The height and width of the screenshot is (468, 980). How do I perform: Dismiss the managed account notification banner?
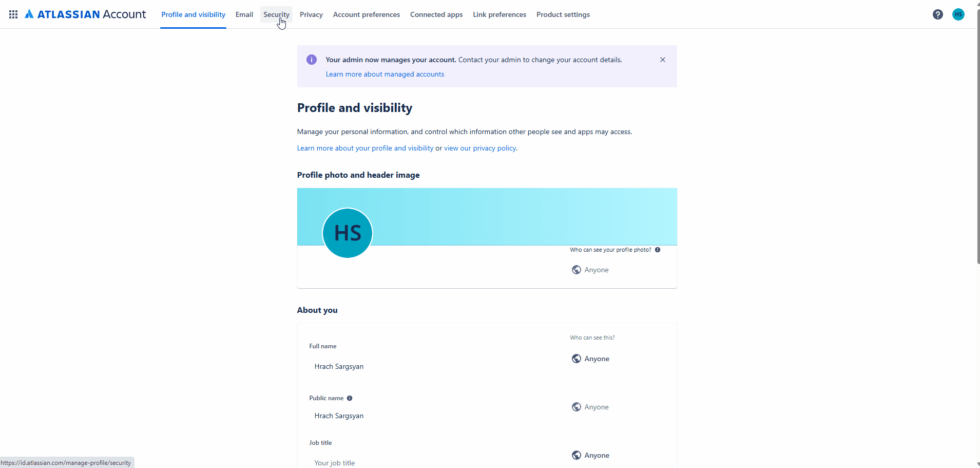click(662, 59)
